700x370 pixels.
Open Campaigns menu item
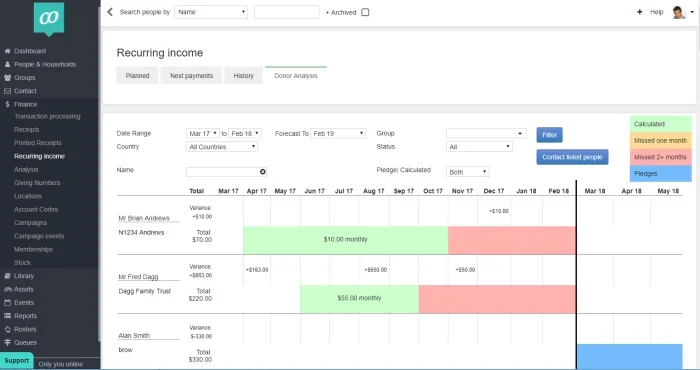coord(30,223)
